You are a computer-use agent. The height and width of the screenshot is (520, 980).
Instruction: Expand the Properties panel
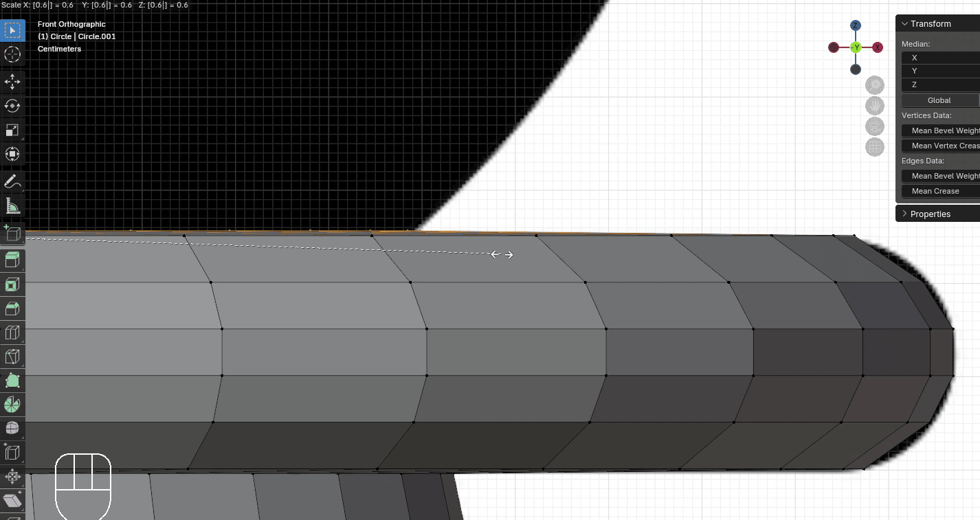click(904, 214)
